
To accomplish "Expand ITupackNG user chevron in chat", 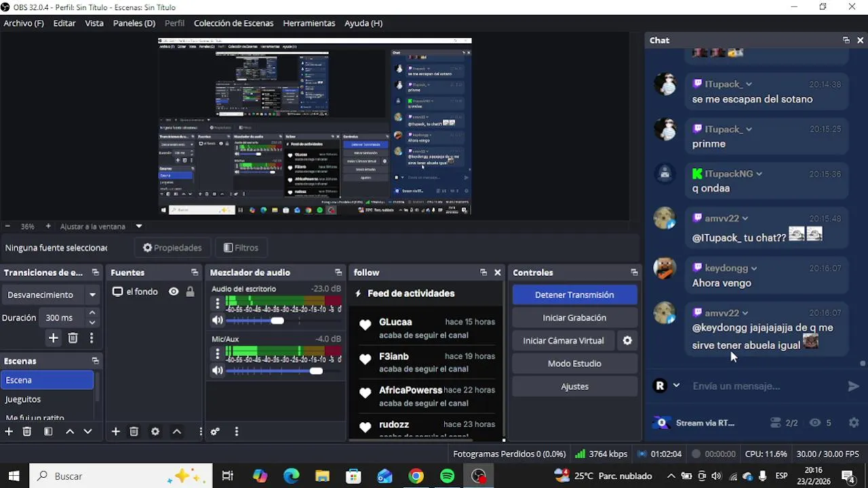I will coord(759,174).
